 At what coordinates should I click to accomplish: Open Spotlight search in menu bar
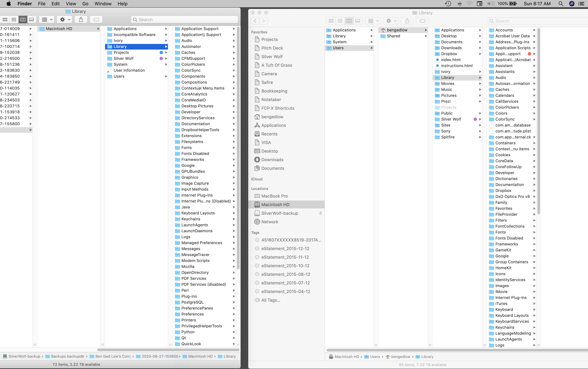pyautogui.click(x=561, y=4)
